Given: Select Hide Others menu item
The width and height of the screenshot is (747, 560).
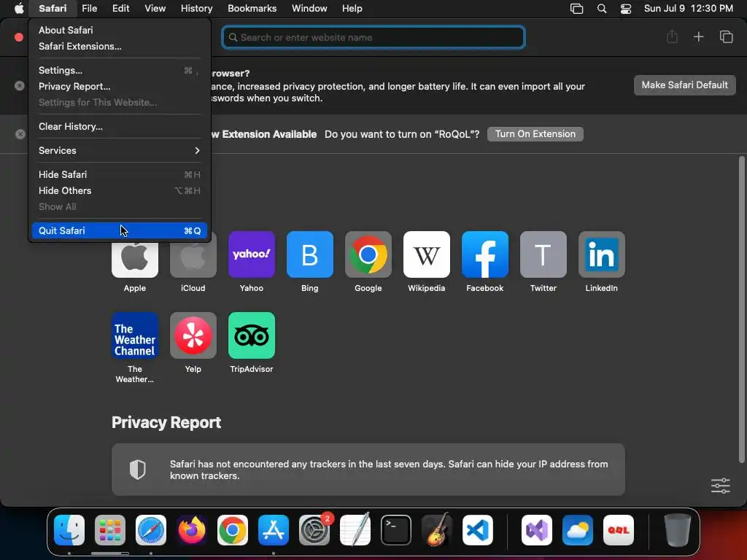Looking at the screenshot, I should [119, 190].
